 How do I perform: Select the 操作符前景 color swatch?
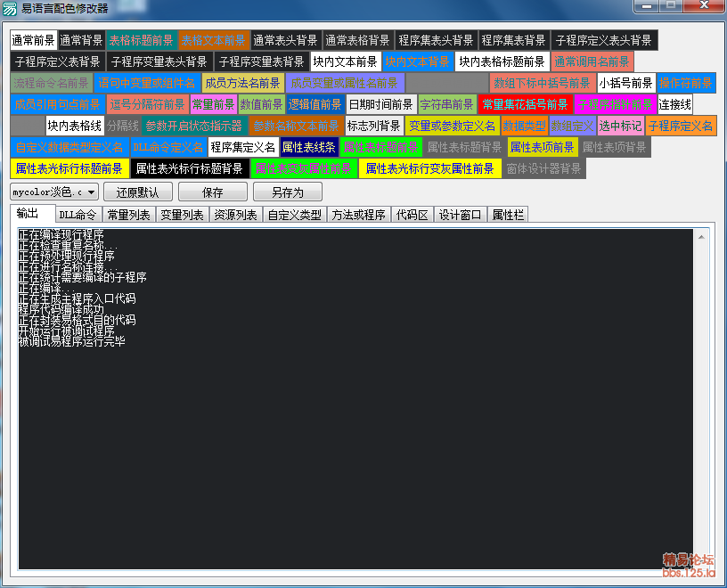coord(686,83)
